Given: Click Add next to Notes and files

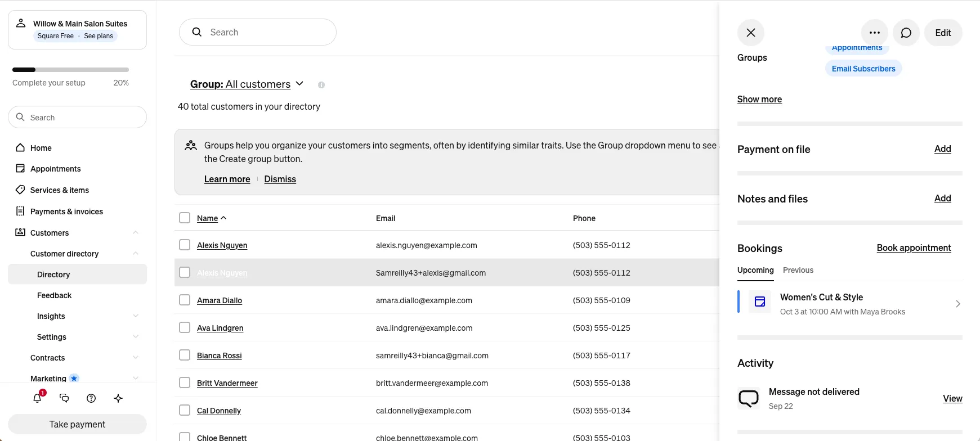Looking at the screenshot, I should (943, 199).
